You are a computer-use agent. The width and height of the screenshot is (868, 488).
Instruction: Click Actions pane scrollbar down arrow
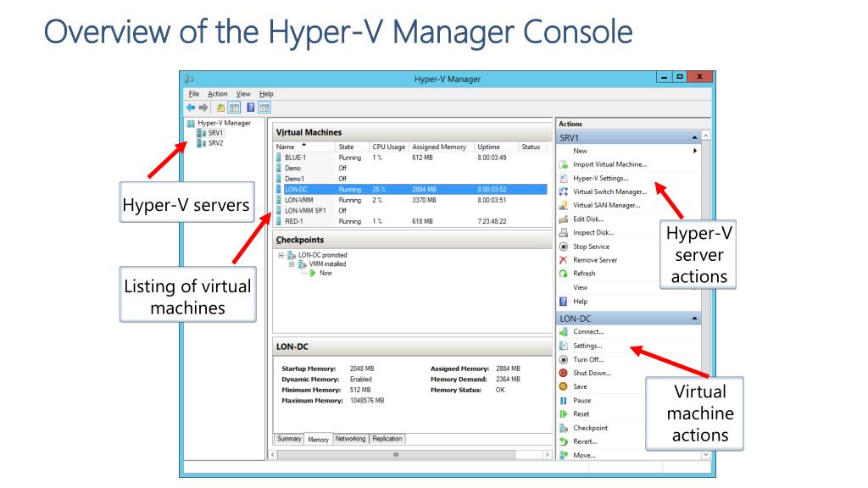coord(706,455)
